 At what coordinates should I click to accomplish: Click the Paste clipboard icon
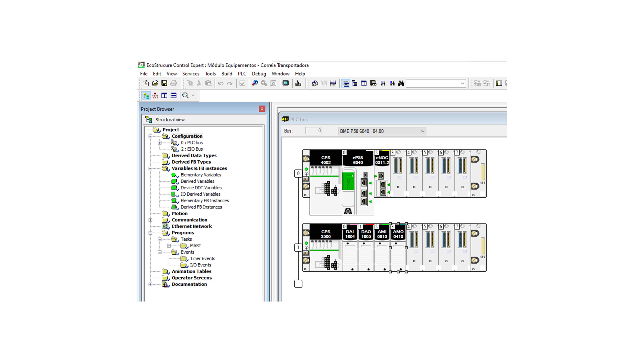208,83
